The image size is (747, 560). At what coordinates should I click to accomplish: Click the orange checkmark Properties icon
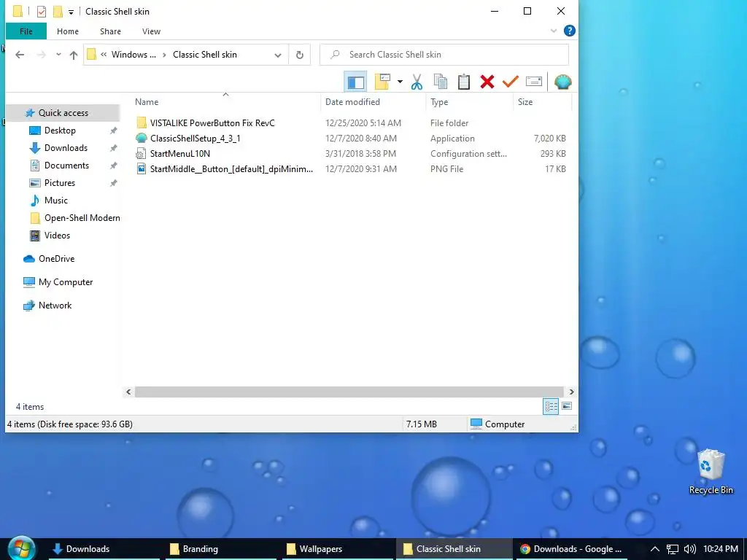(510, 82)
